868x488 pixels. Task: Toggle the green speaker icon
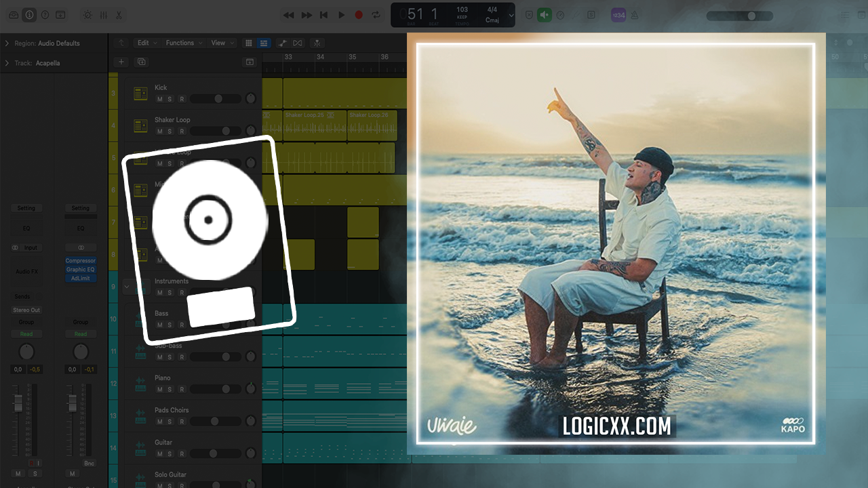545,15
